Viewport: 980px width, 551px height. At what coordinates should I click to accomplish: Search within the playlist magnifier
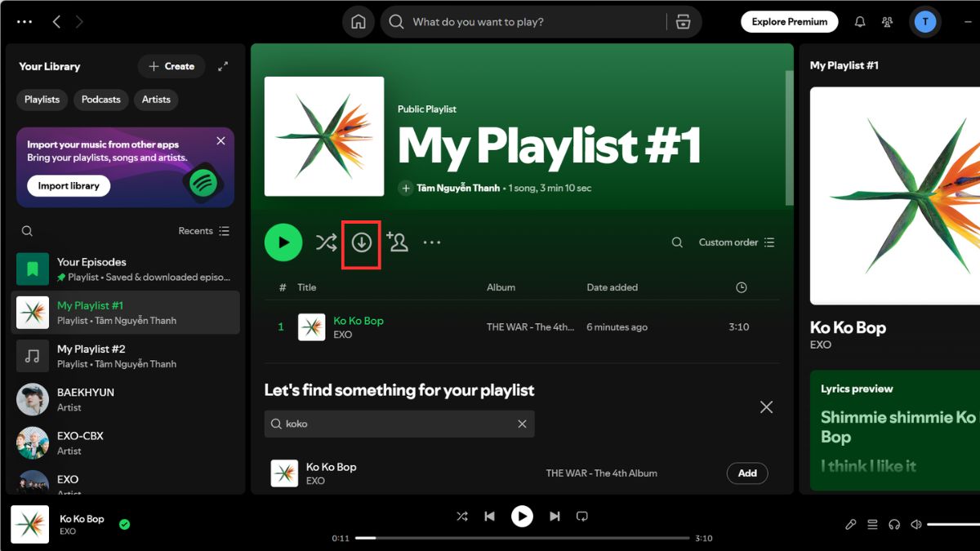tap(677, 242)
